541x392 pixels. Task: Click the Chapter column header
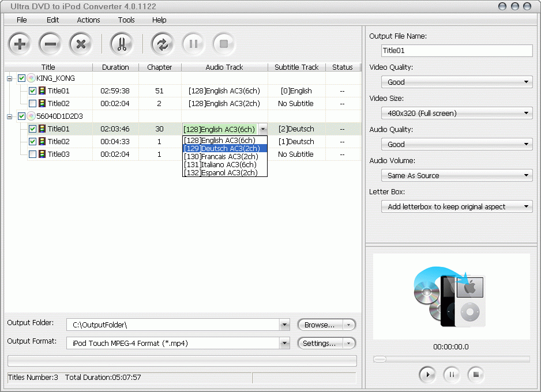[160, 67]
